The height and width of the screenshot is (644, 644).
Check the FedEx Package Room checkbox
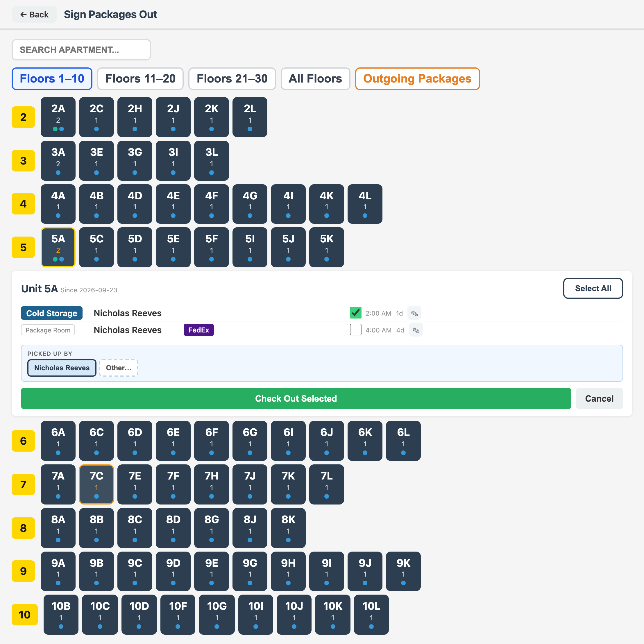356,330
